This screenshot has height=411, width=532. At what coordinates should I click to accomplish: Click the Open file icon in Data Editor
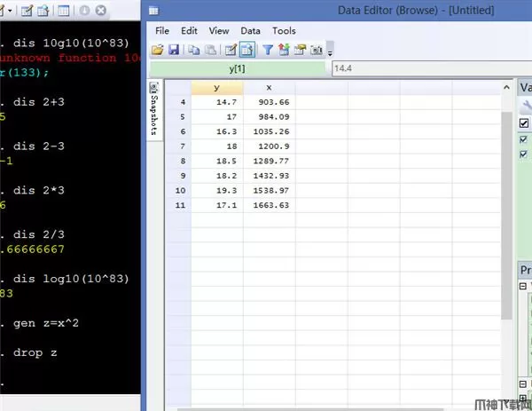(158, 50)
